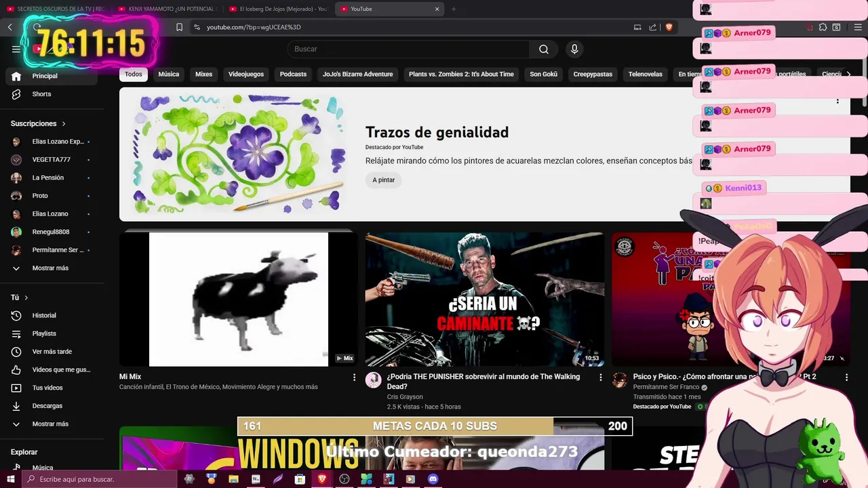This screenshot has height=488, width=868.
Task: Open the Punisher Walking Dead thumbnail
Action: 484,299
